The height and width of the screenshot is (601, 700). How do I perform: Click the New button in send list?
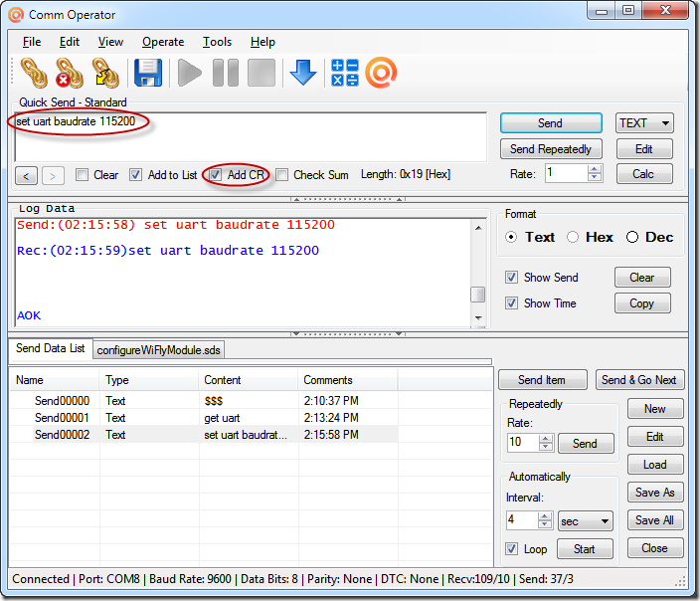click(655, 409)
